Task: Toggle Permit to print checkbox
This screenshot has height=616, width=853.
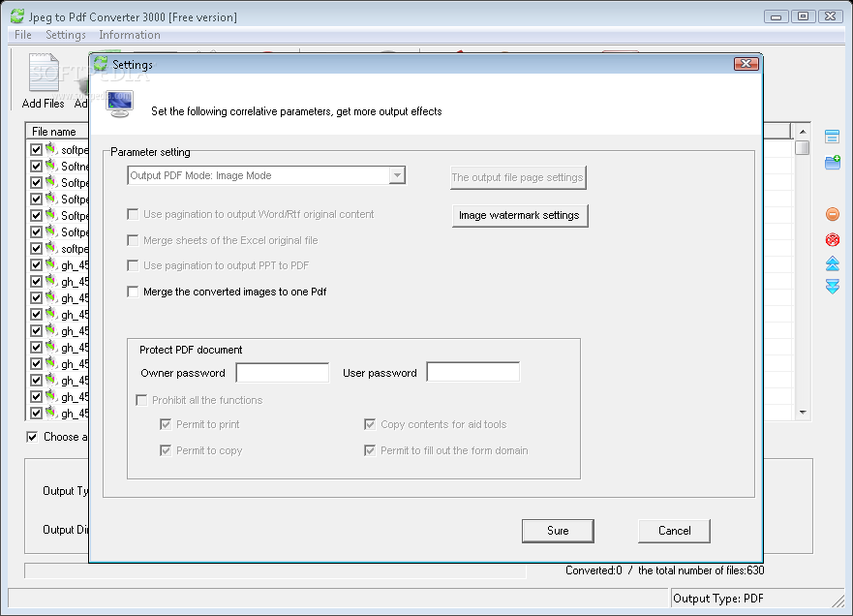Action: point(166,424)
